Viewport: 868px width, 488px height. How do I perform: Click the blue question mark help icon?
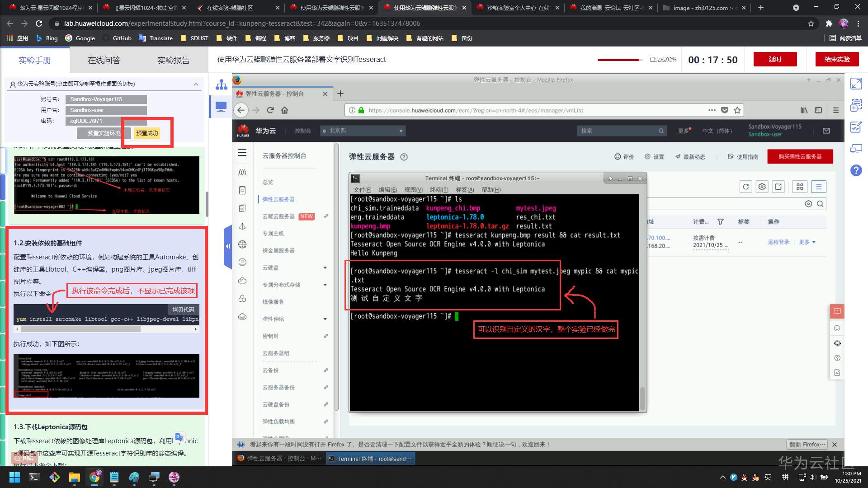(x=856, y=170)
